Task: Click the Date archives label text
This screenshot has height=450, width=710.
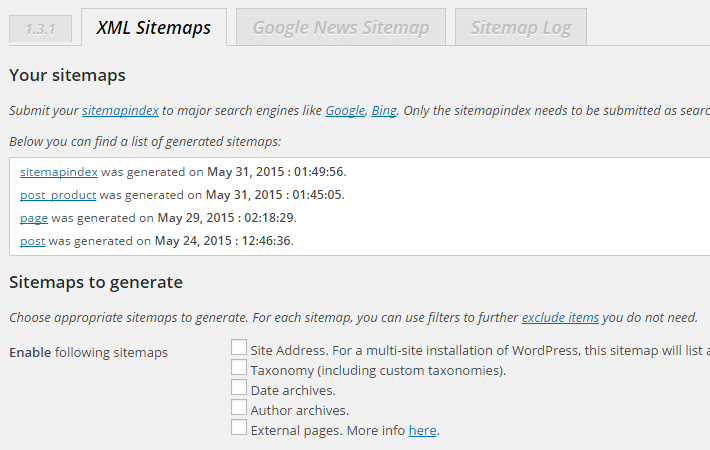Action: [x=293, y=390]
